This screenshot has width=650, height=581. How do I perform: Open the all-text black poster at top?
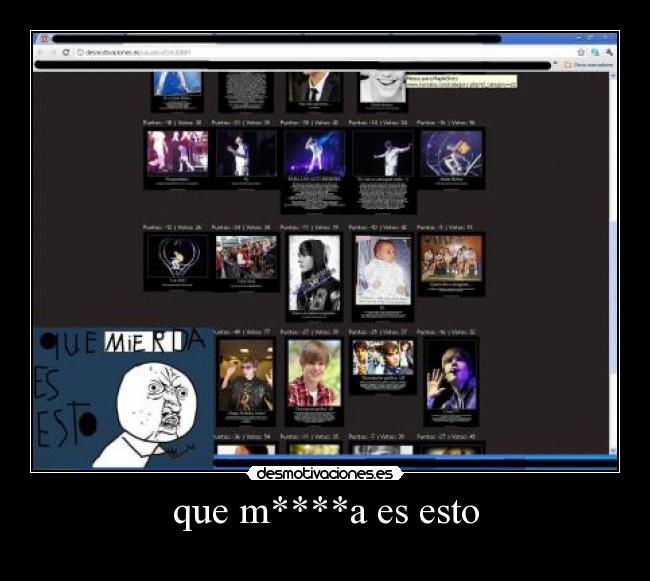[246, 92]
